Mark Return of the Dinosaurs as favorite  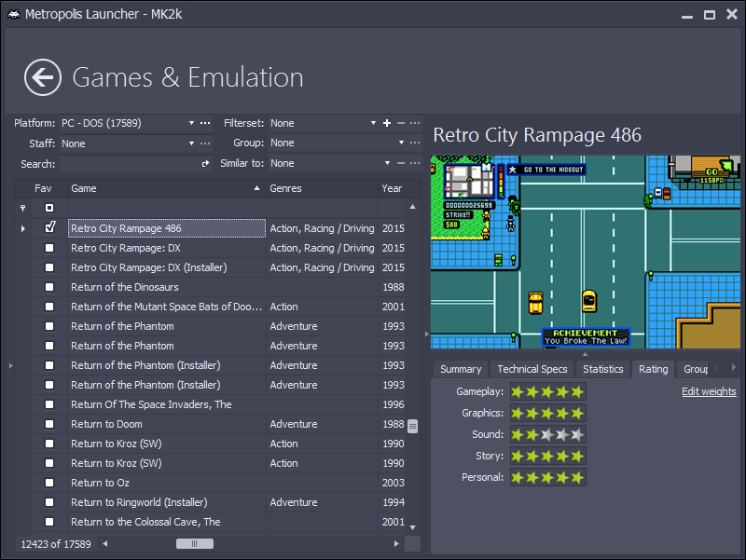pyautogui.click(x=49, y=287)
